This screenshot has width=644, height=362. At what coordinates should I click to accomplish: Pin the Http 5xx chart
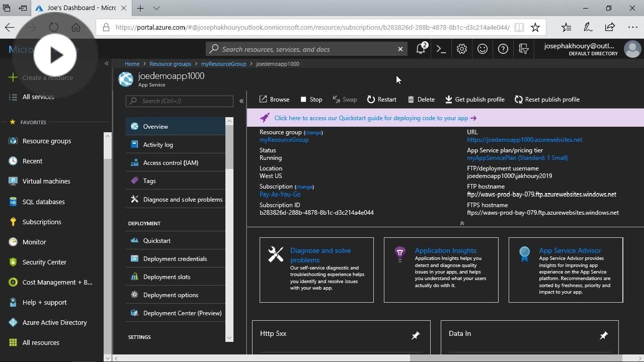[416, 335]
